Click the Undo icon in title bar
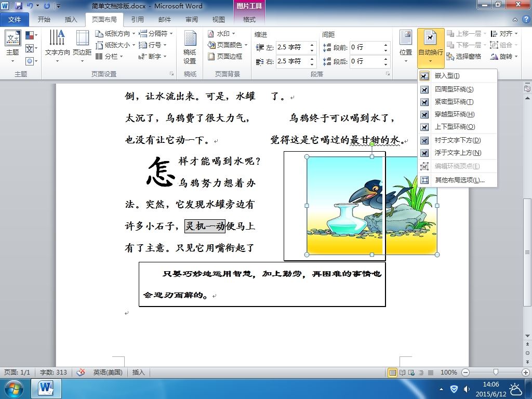Screen dimensions: 532x399 (30, 6)
